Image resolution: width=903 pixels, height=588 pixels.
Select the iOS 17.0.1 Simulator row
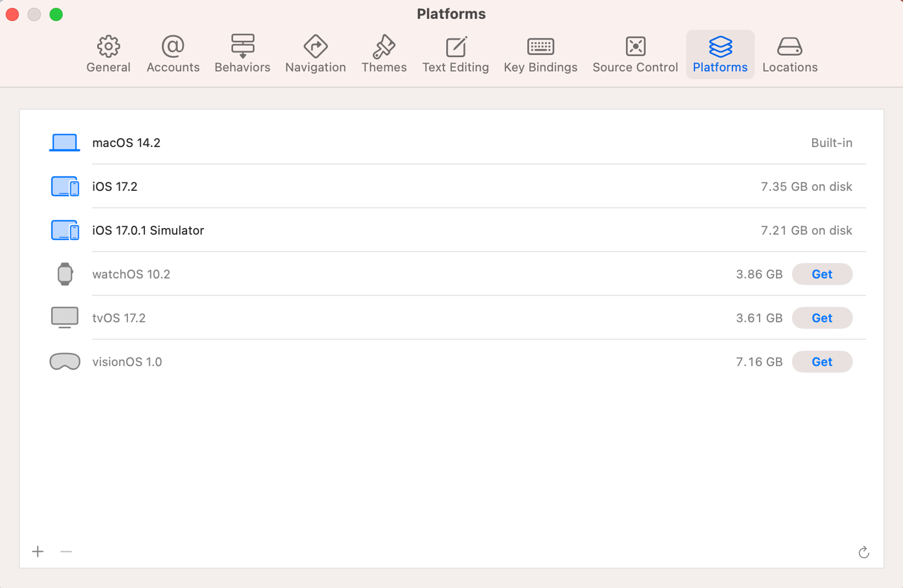(148, 230)
